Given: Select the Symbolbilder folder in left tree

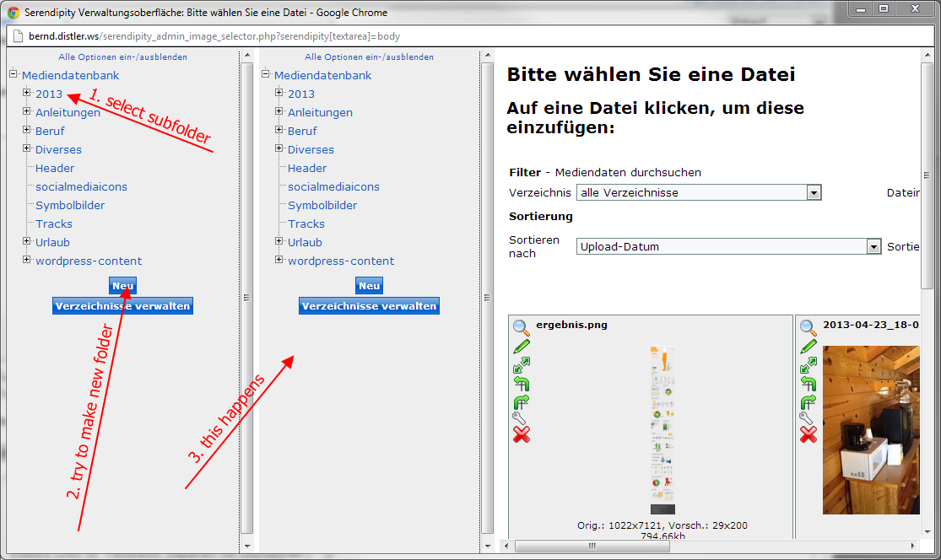Looking at the screenshot, I should 70,205.
